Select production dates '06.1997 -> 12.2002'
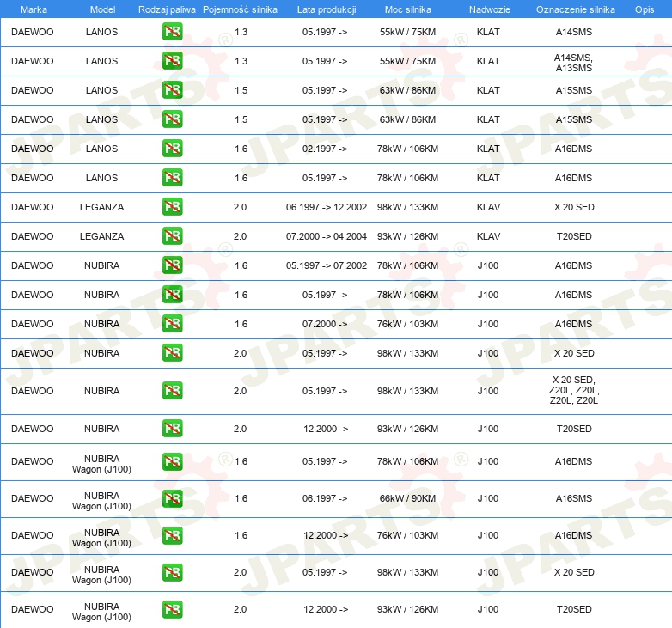Image resolution: width=672 pixels, height=628 pixels. (327, 207)
